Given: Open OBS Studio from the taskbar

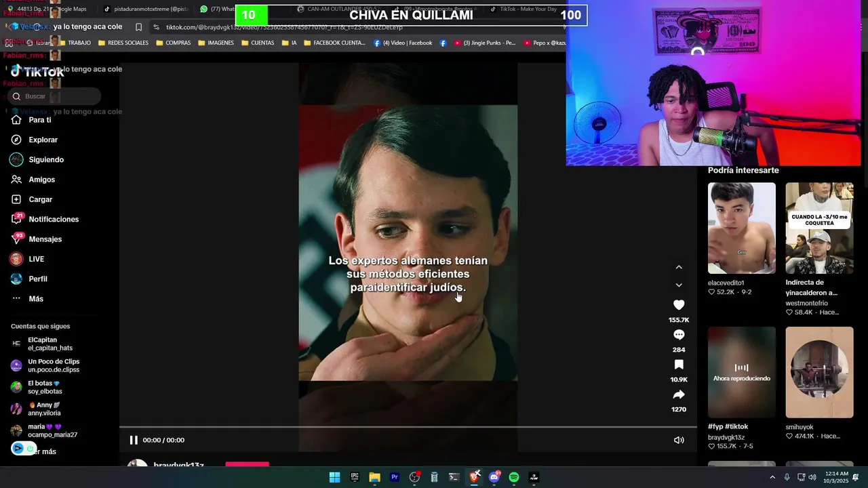Looking at the screenshot, I should coord(414,477).
